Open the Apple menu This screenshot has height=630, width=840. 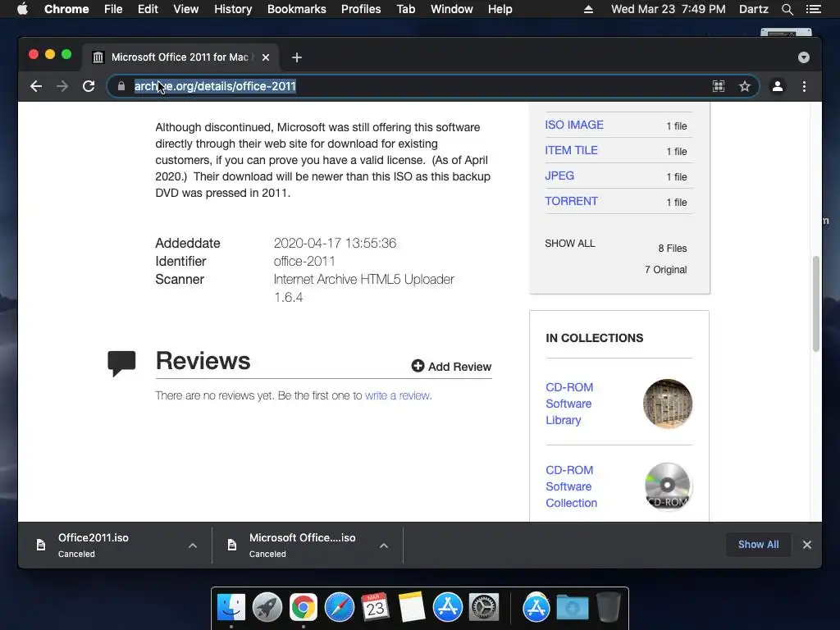click(x=22, y=9)
